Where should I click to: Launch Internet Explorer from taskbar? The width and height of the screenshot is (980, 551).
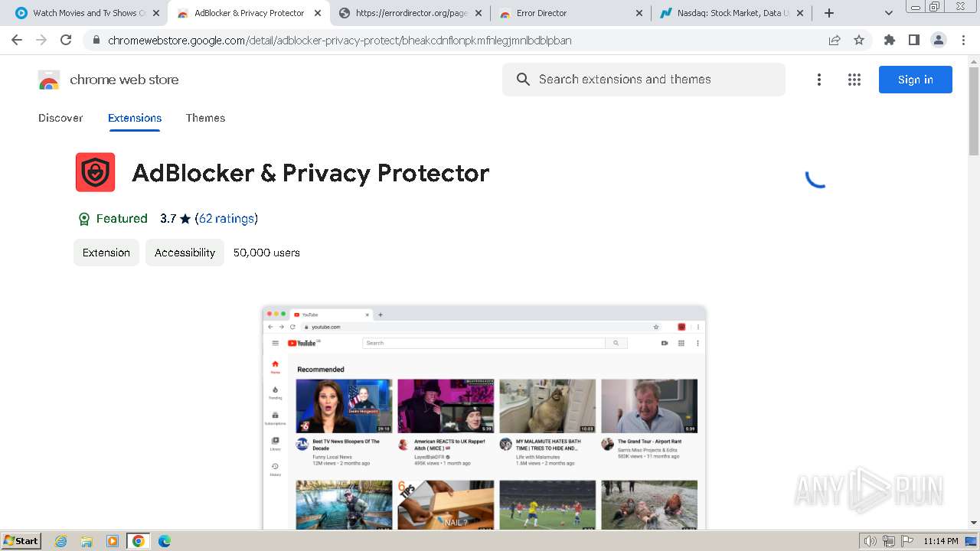click(61, 541)
